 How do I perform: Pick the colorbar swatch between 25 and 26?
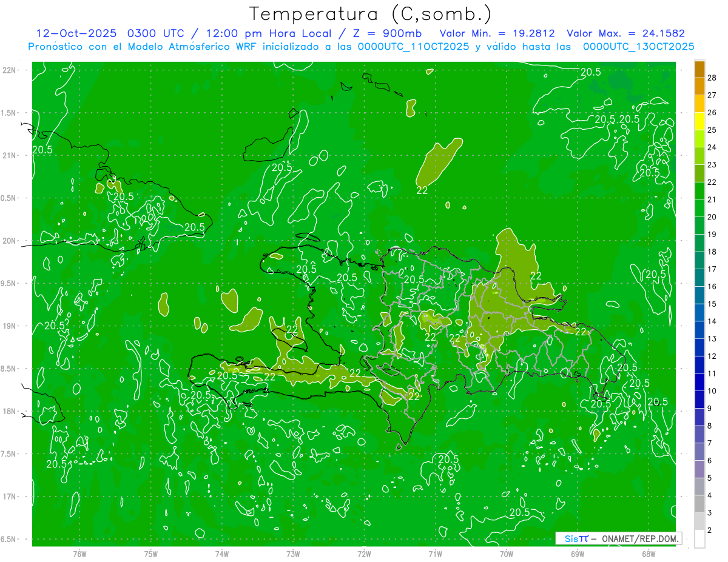click(699, 121)
